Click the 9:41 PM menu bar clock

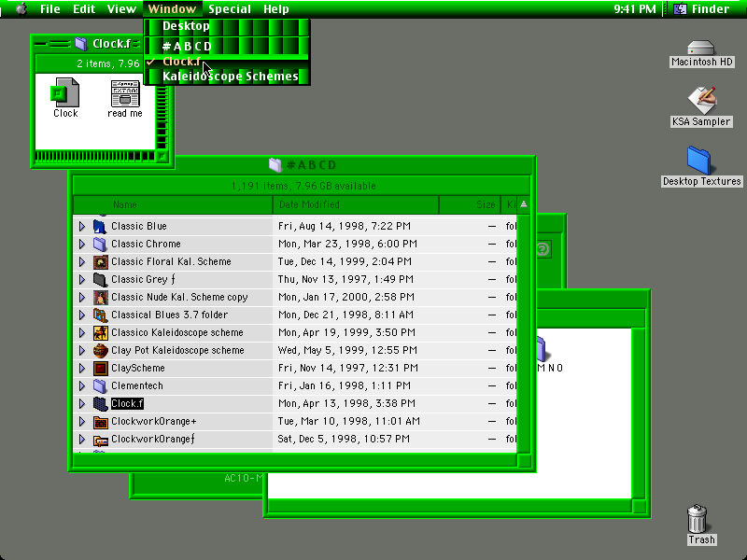coord(635,9)
